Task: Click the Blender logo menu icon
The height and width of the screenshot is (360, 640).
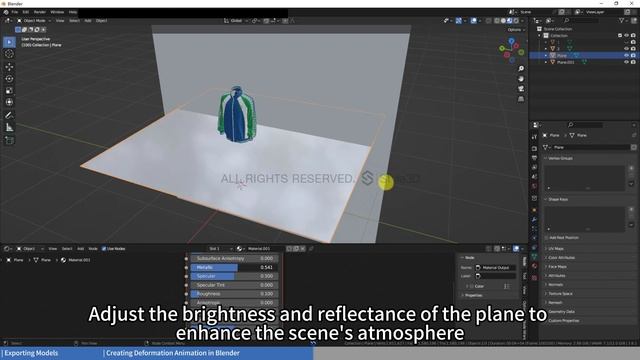Action: (x=6, y=12)
